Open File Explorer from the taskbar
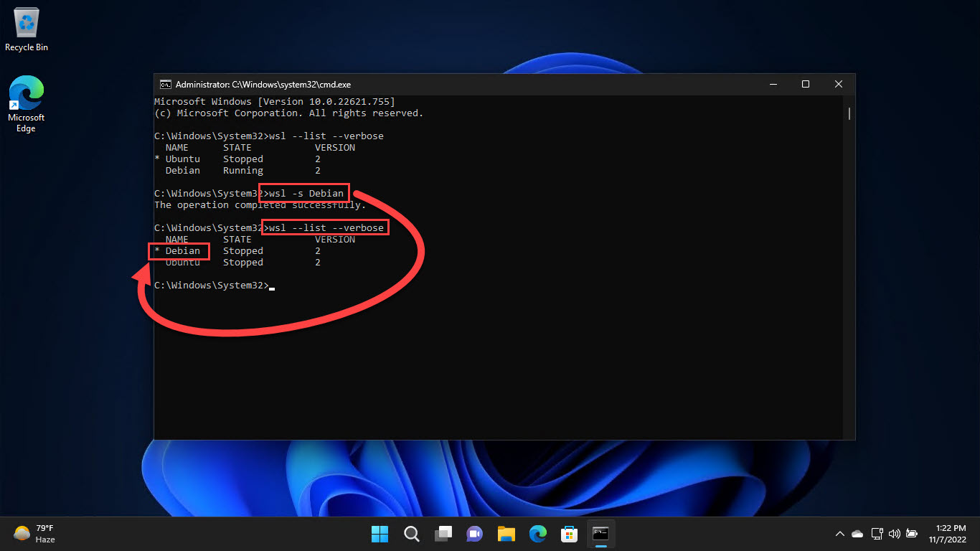 click(506, 534)
